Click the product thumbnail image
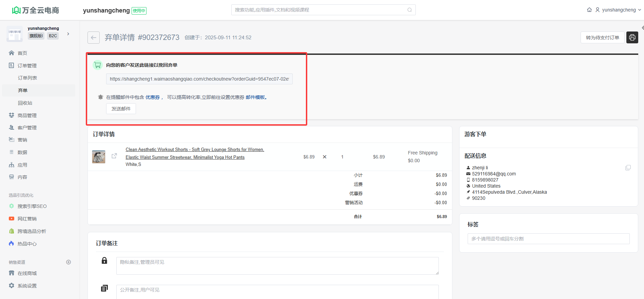The image size is (644, 299). pos(99,157)
